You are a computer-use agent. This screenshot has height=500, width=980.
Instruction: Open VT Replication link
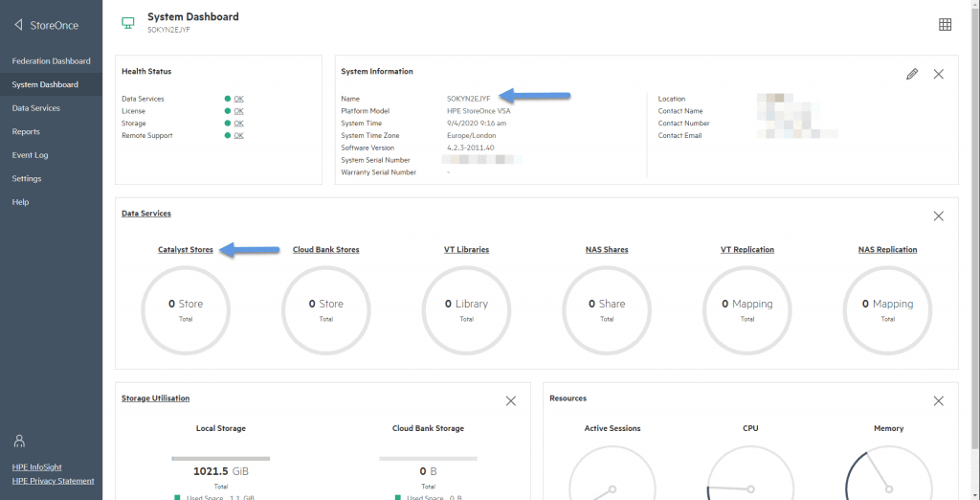tap(747, 250)
